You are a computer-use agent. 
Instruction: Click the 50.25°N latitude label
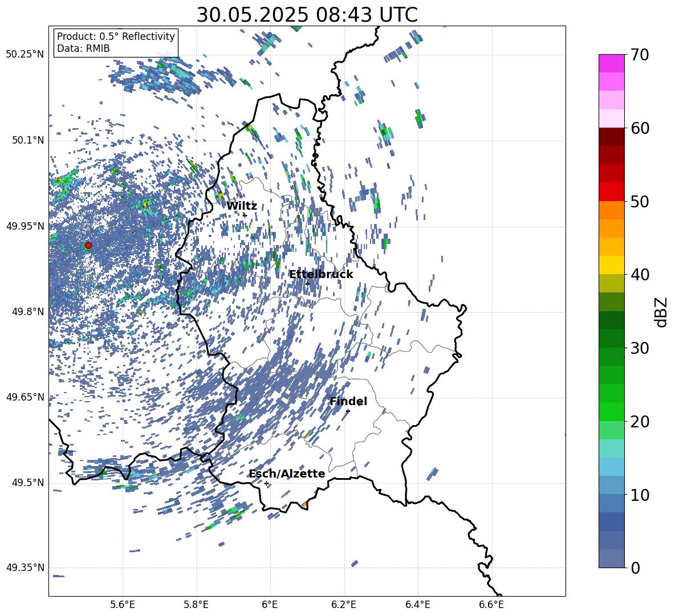click(25, 55)
